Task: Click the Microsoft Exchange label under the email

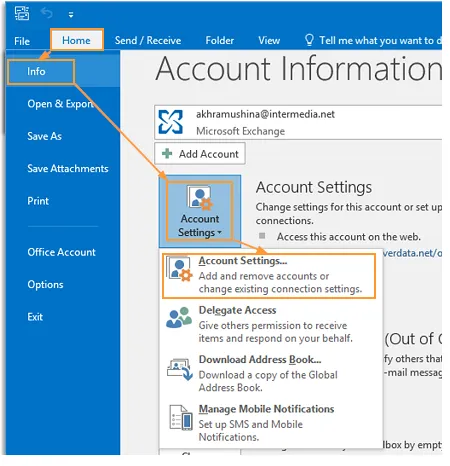Action: pyautogui.click(x=240, y=131)
